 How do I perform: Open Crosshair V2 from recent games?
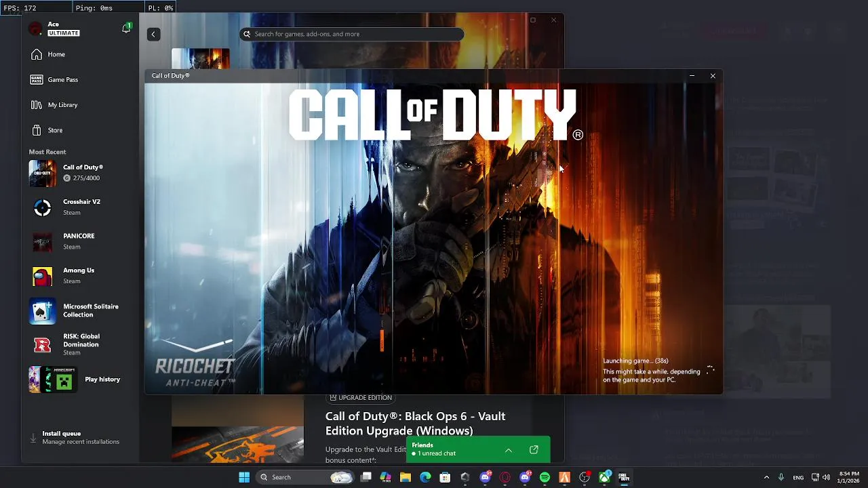pyautogui.click(x=80, y=207)
